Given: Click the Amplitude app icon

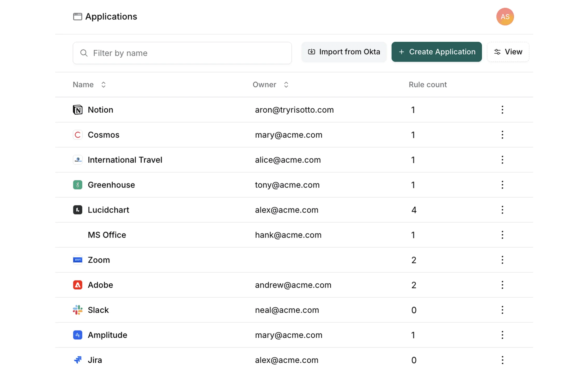Looking at the screenshot, I should [77, 335].
